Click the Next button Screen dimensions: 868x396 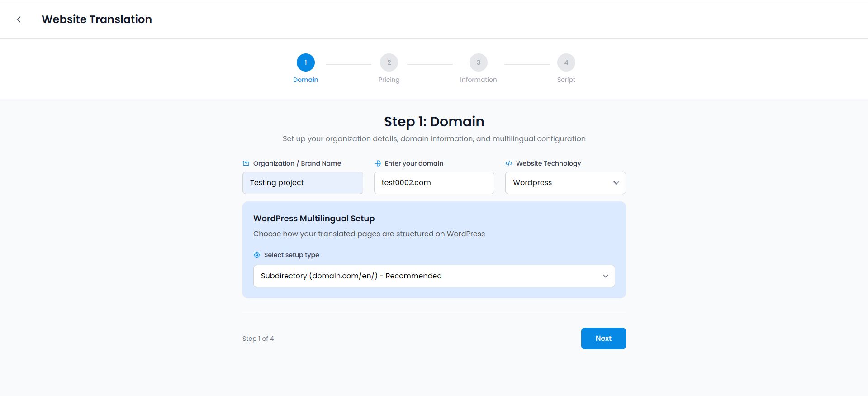603,338
